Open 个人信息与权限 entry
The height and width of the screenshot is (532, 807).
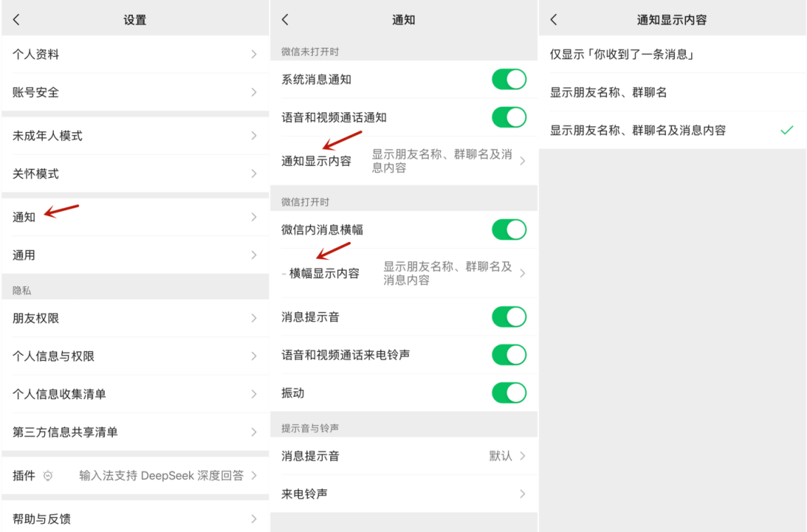tap(134, 356)
